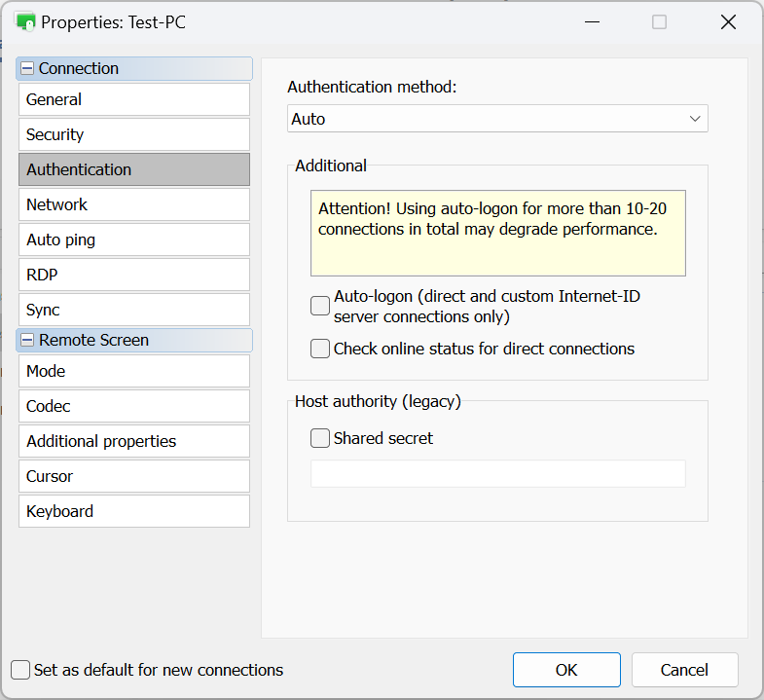Open the General settings page
The width and height of the screenshot is (764, 700).
coord(134,99)
